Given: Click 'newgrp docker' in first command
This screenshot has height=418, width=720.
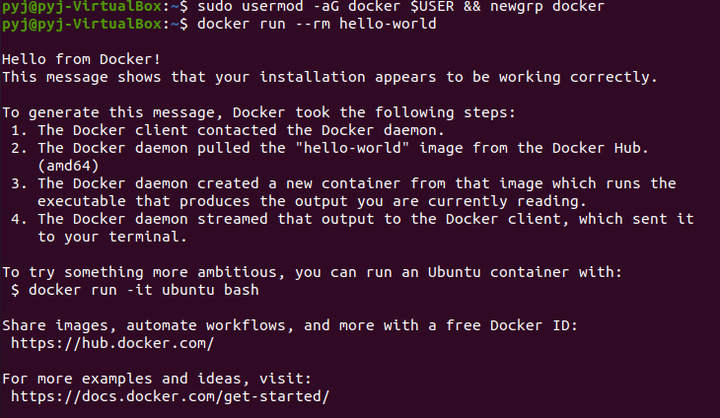Looking at the screenshot, I should (x=547, y=6).
